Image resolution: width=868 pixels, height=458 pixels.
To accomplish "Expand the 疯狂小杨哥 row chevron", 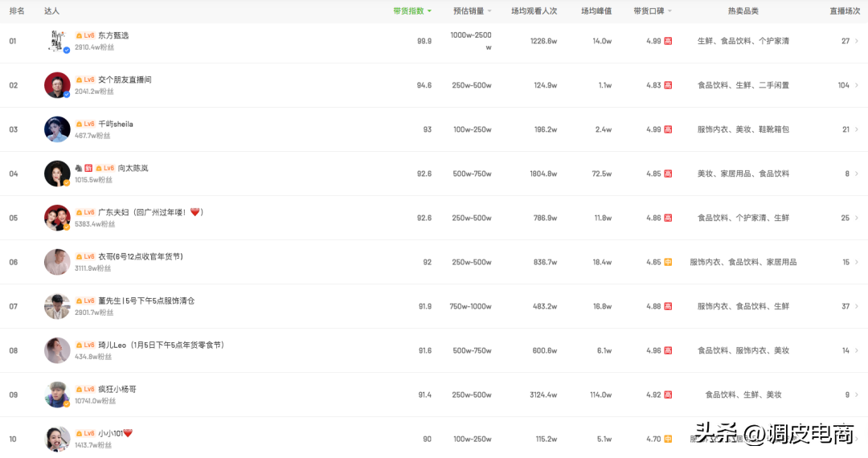I will coord(857,395).
